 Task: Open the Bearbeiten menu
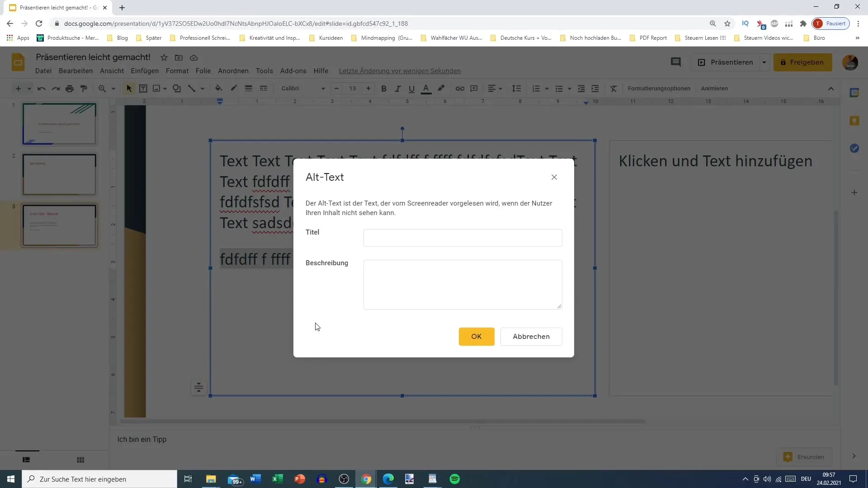click(x=75, y=71)
